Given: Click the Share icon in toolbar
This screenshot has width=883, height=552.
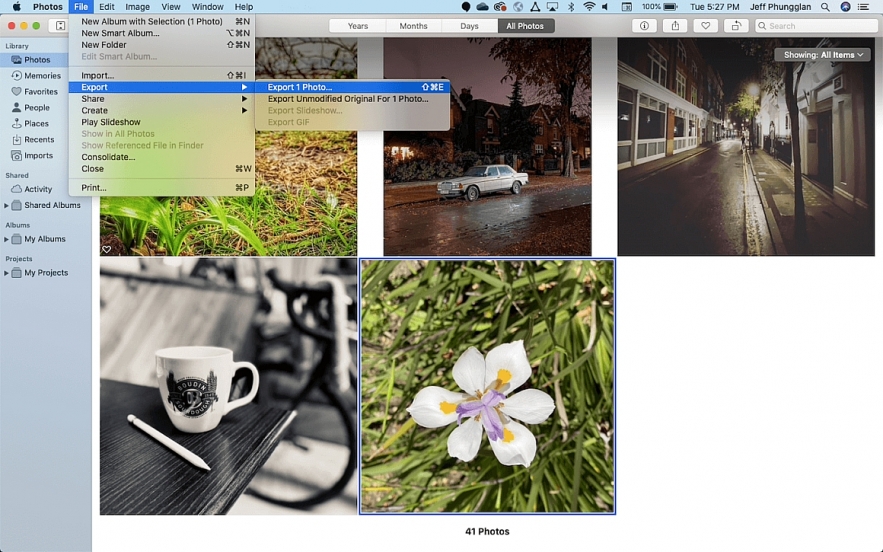Looking at the screenshot, I should coord(674,26).
